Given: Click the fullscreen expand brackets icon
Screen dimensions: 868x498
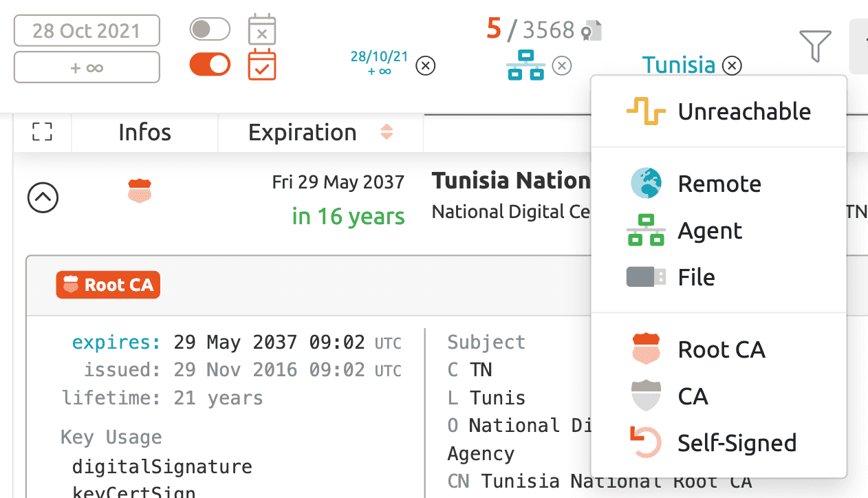Looking at the screenshot, I should 43,132.
